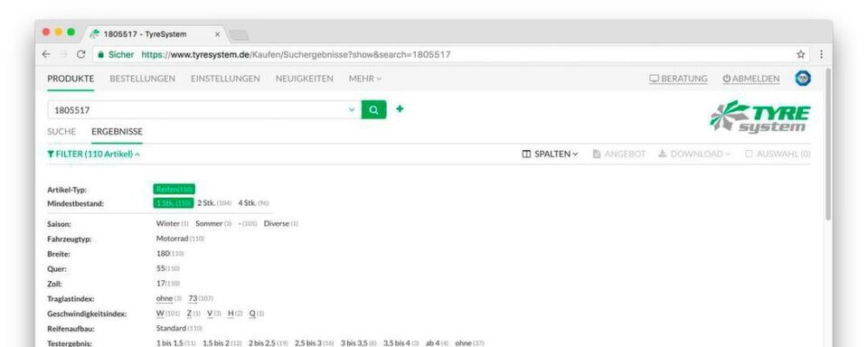The image size is (868, 347).
Task: Select the 2 Stk. minimum stock filter
Action: click(x=214, y=203)
